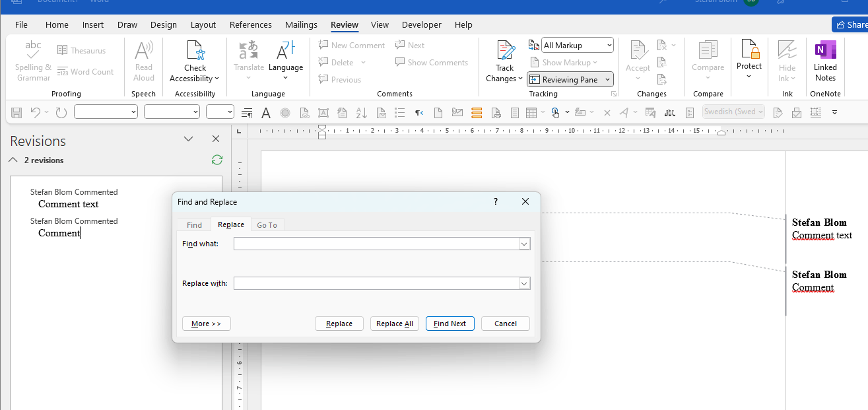Click into the Replace with field
Screen dimensions: 868x410
point(376,284)
